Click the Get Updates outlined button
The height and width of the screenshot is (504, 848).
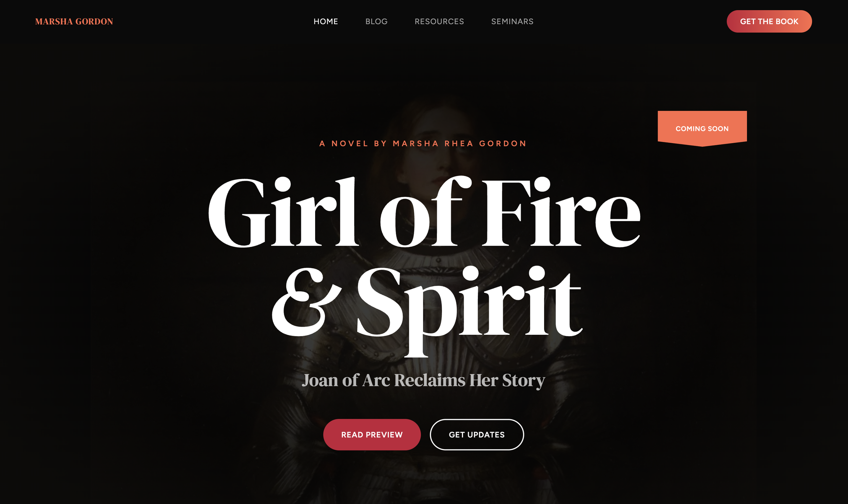click(x=477, y=434)
